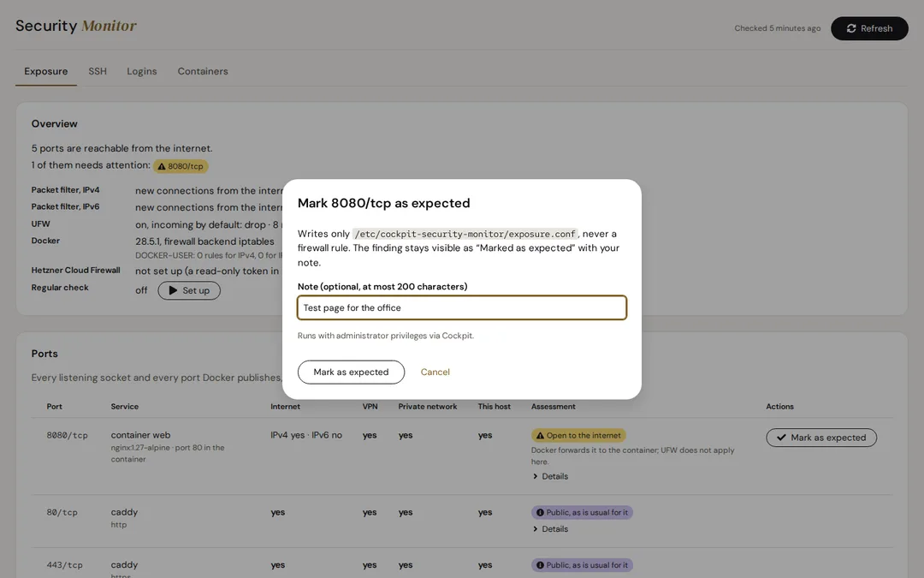Click the Actions column header
The height and width of the screenshot is (578, 924).
point(779,407)
